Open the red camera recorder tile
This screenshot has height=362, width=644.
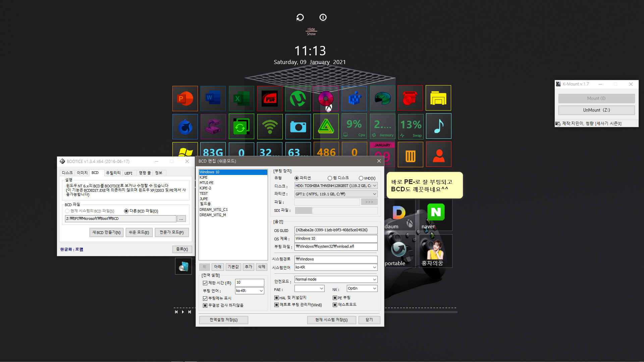point(410,98)
